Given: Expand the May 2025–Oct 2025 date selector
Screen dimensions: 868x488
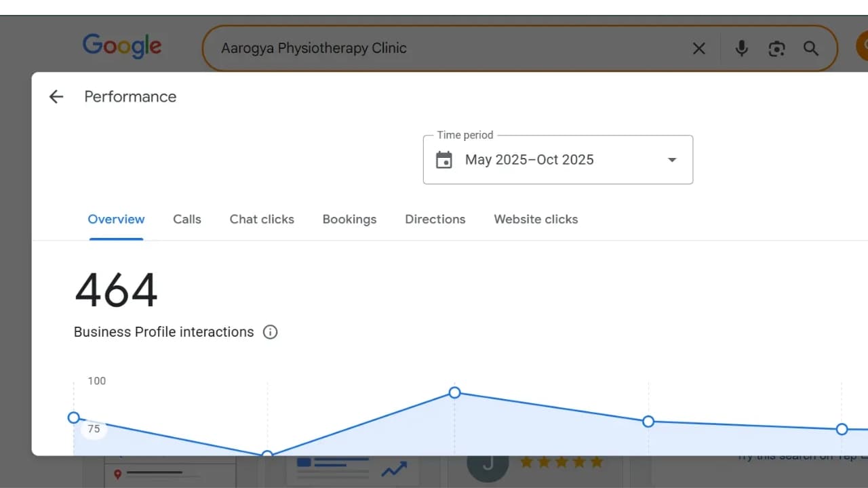Looking at the screenshot, I should (557, 160).
